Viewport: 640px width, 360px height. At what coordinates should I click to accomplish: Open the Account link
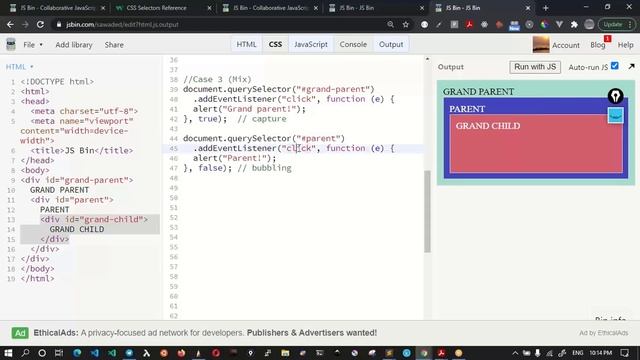566,45
